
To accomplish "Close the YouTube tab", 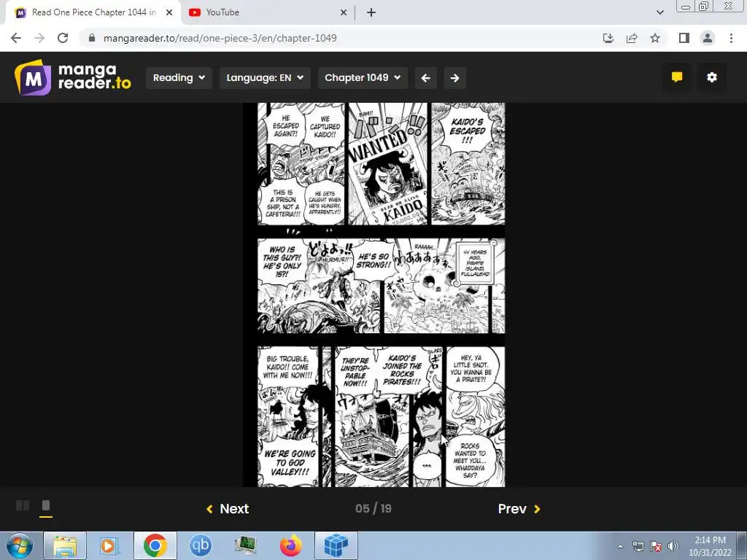I will (x=344, y=13).
